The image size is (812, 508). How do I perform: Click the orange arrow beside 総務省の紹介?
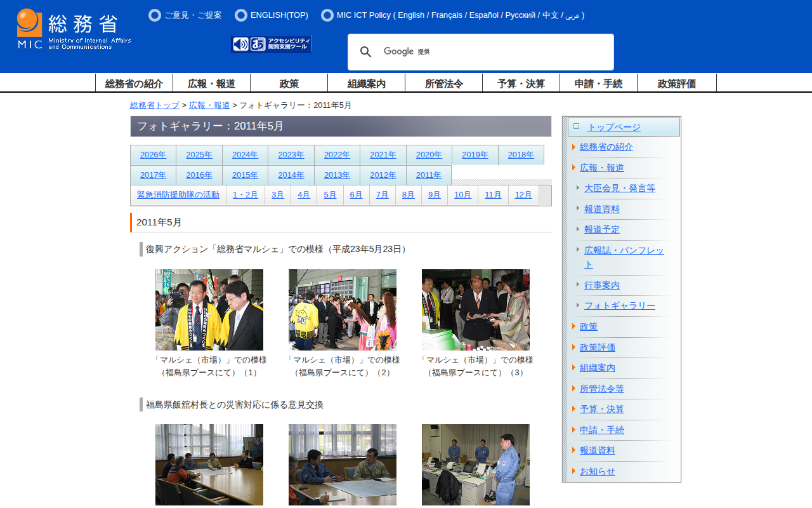click(x=573, y=147)
